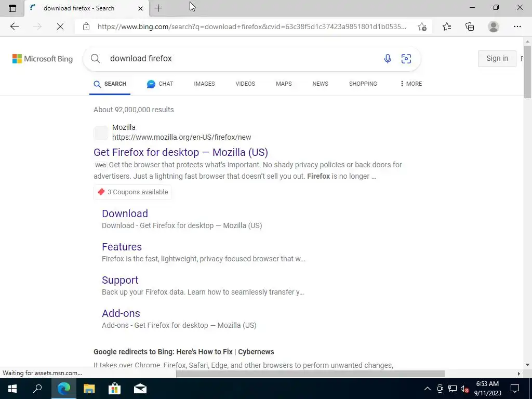Viewport: 532px width, 399px height.
Task: View site information lock icon
Action: 86,26
